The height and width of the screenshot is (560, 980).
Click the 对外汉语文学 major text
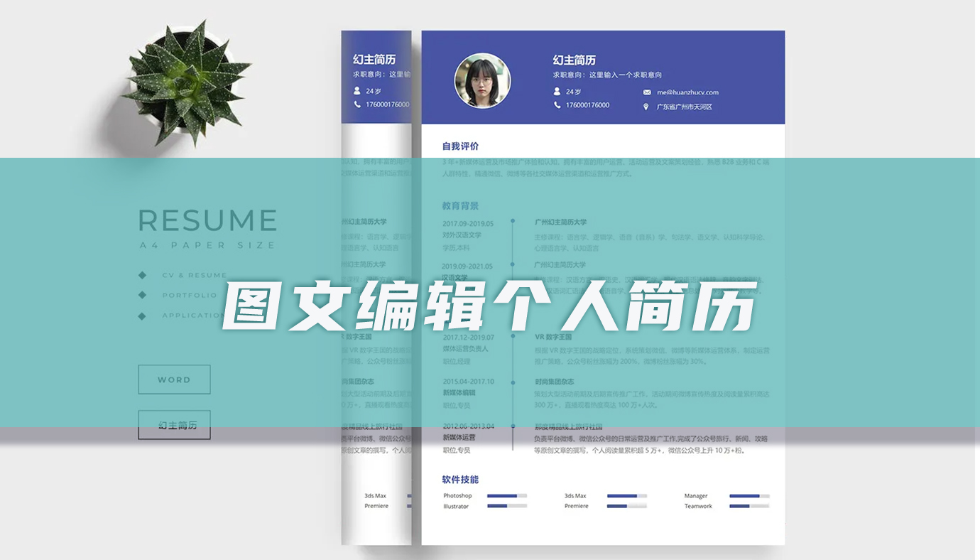(x=462, y=235)
